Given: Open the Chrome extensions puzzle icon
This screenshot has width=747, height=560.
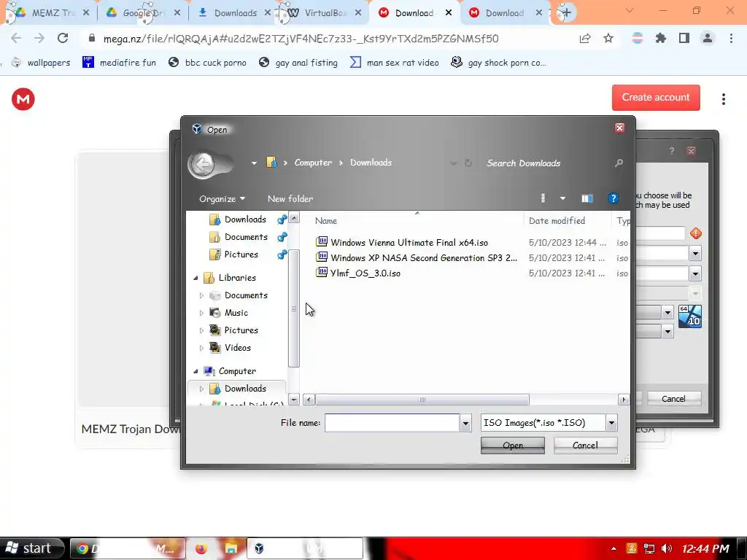Looking at the screenshot, I should 661,38.
